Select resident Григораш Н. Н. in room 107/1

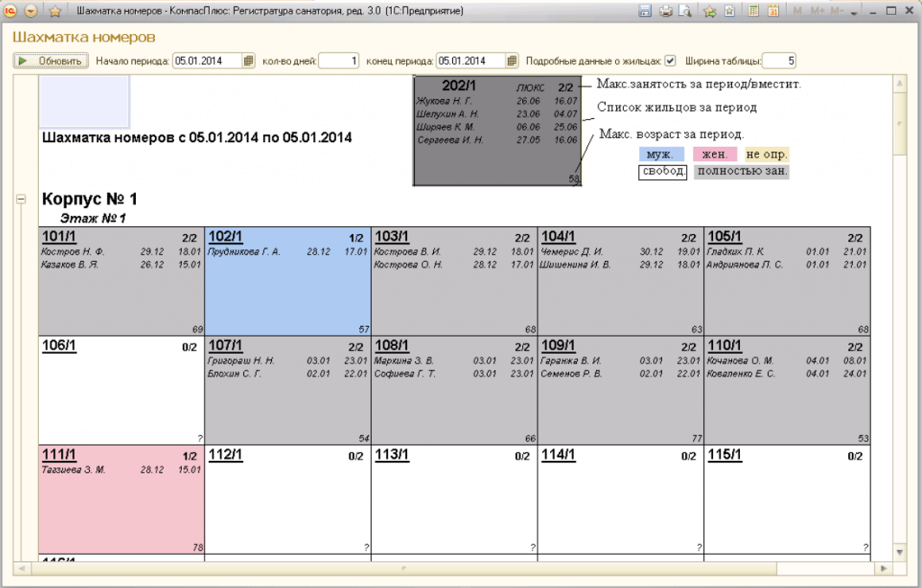pyautogui.click(x=241, y=360)
